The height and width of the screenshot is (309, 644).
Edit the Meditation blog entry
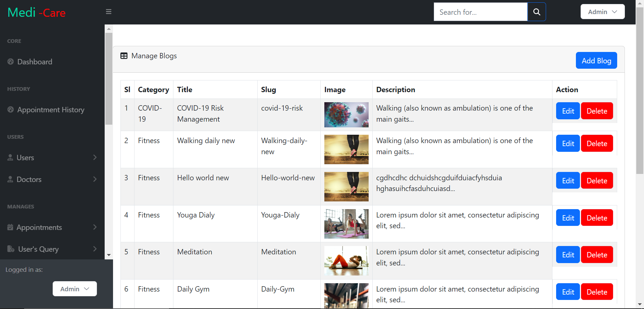coord(568,255)
